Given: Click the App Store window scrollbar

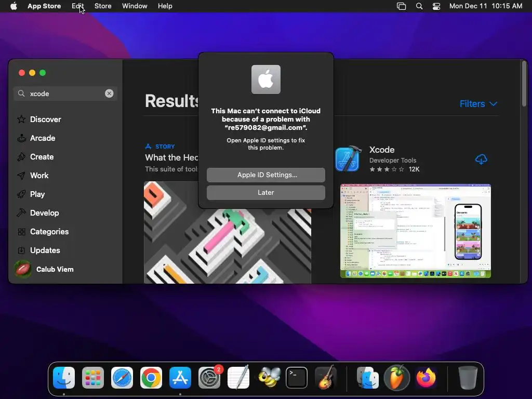Looking at the screenshot, I should (524, 85).
